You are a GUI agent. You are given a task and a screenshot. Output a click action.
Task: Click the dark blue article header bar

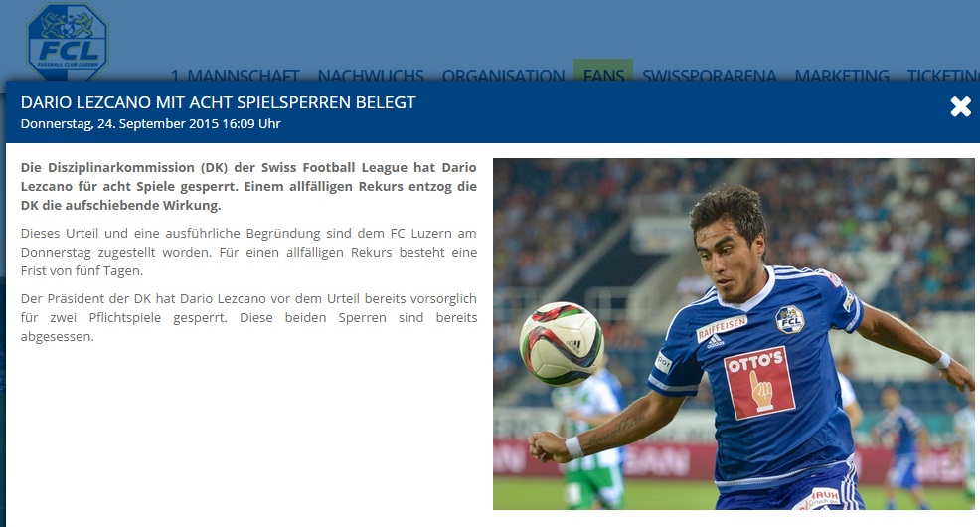coord(490,112)
